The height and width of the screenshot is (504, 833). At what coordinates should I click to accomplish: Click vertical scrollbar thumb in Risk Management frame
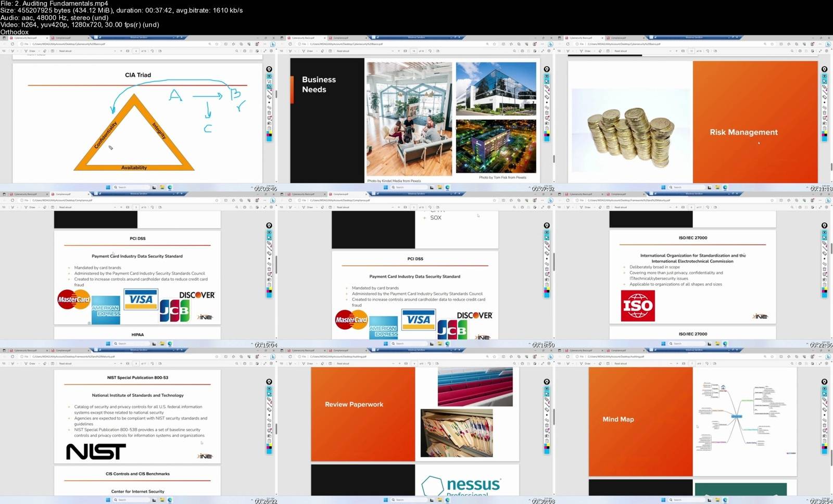point(831,167)
